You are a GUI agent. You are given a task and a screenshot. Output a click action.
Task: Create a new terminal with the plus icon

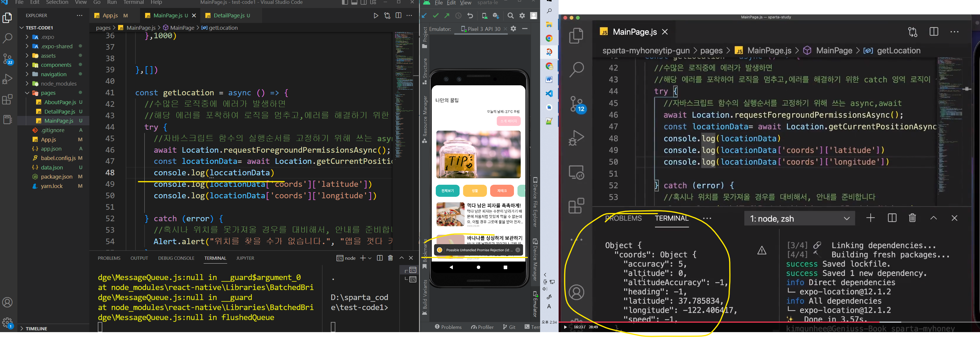(x=363, y=258)
